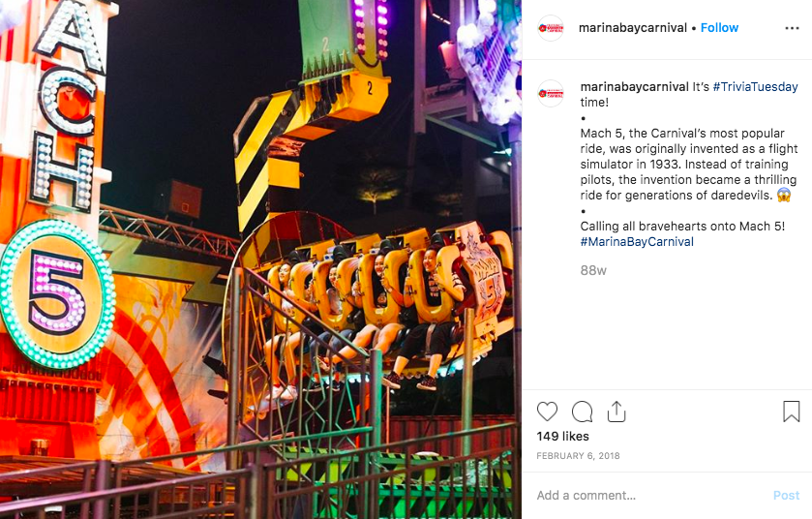Click the Post comment button
The width and height of the screenshot is (812, 519).
click(786, 495)
